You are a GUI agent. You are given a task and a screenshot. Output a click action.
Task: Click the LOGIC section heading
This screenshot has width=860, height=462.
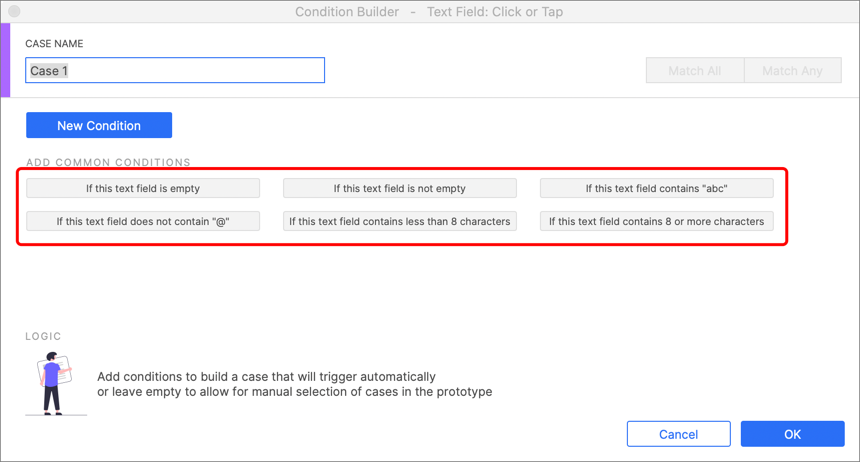click(x=43, y=336)
